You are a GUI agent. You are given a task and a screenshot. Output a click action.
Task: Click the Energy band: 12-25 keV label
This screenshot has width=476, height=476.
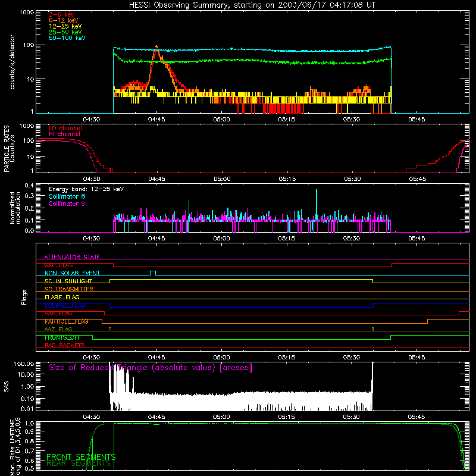(x=86, y=189)
